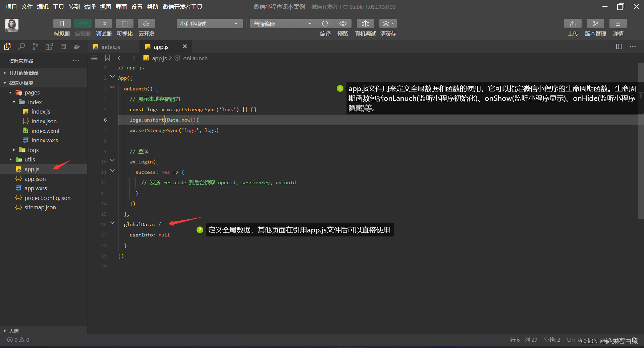Fold the App({ block on line 2

[x=112, y=77]
